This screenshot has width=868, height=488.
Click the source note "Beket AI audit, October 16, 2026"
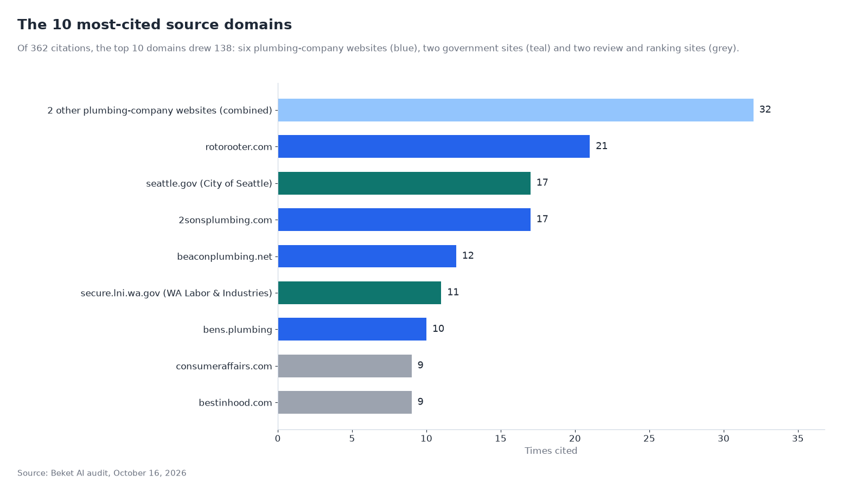(x=118, y=473)
